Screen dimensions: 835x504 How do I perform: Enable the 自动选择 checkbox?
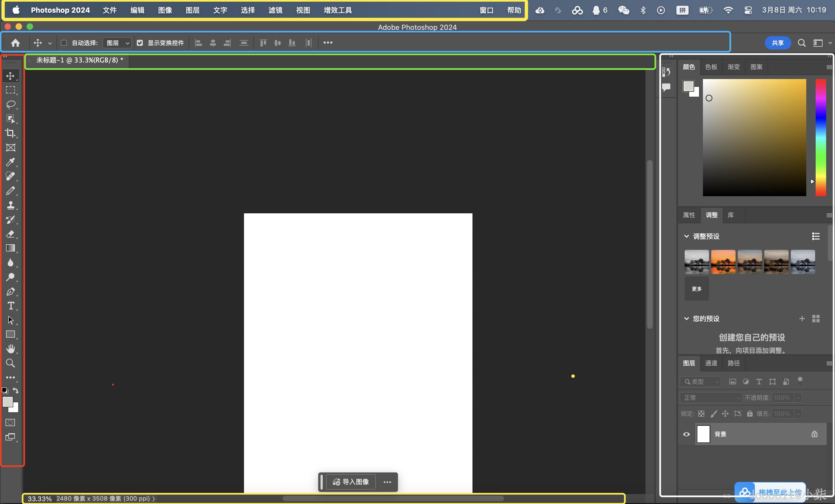pyautogui.click(x=64, y=43)
